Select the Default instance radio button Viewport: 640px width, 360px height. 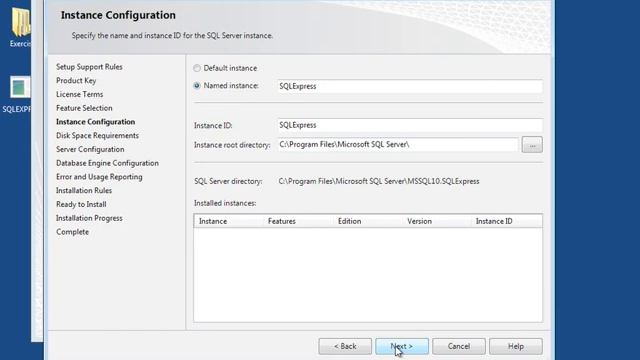click(197, 68)
